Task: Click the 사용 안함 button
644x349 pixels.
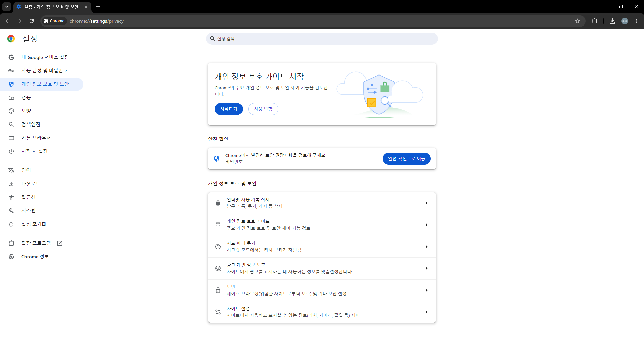Action: pyautogui.click(x=263, y=109)
